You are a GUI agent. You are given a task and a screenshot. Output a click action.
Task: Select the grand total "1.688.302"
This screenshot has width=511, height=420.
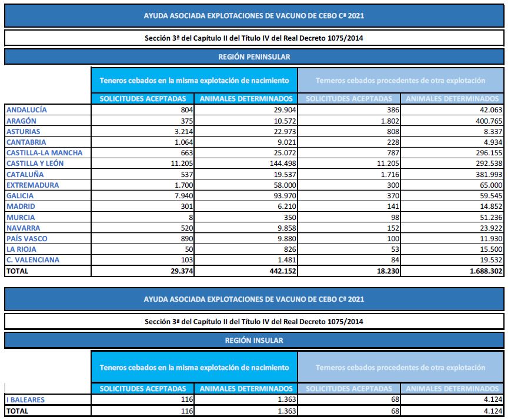[486, 271]
